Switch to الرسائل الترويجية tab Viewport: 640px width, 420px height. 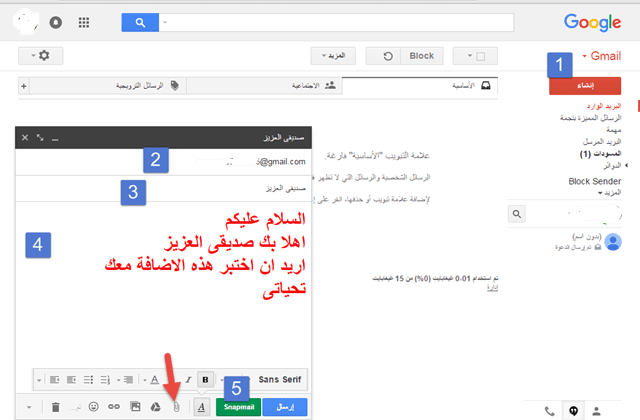point(108,86)
